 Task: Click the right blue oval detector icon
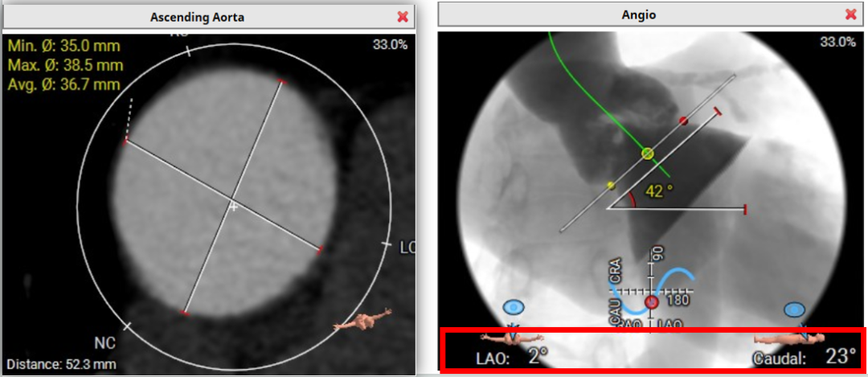coord(795,309)
